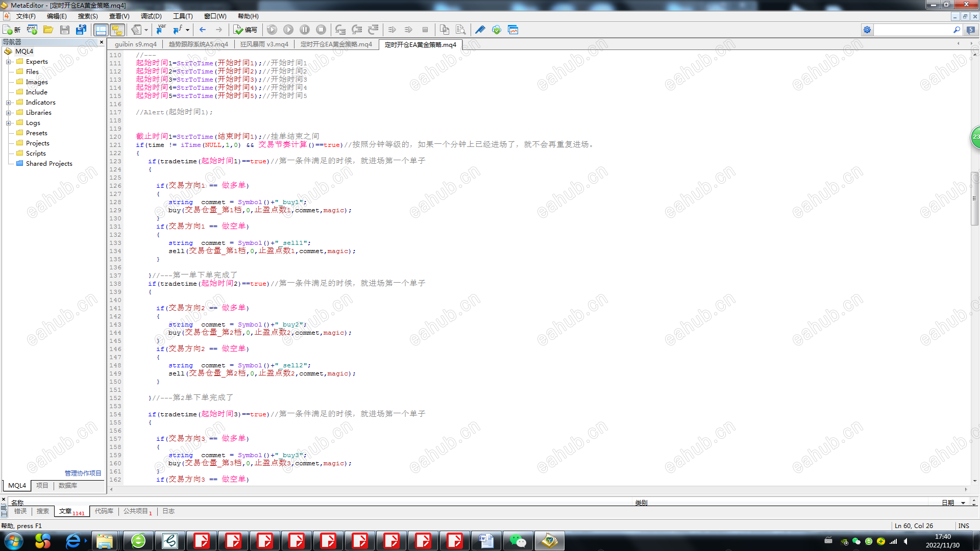
Task: Start debugging with play icon
Action: click(288, 30)
